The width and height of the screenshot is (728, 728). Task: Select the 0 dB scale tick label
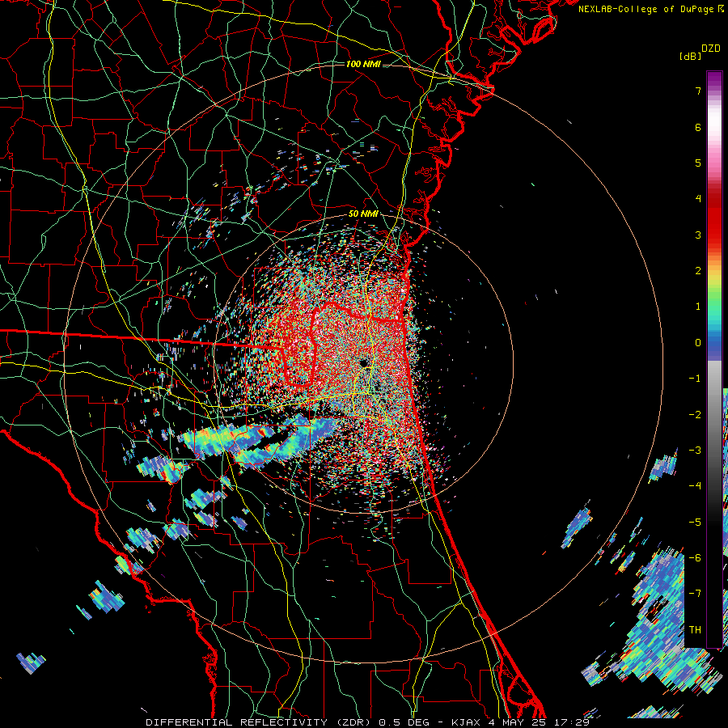(698, 343)
